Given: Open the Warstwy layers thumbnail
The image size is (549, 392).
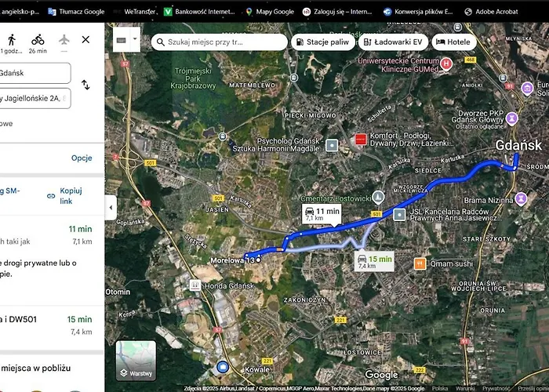Looking at the screenshot, I should [x=136, y=361].
